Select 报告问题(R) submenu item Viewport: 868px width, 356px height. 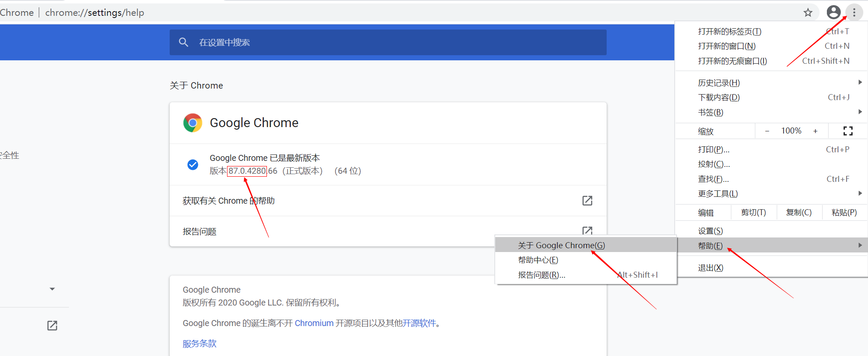[x=586, y=275]
